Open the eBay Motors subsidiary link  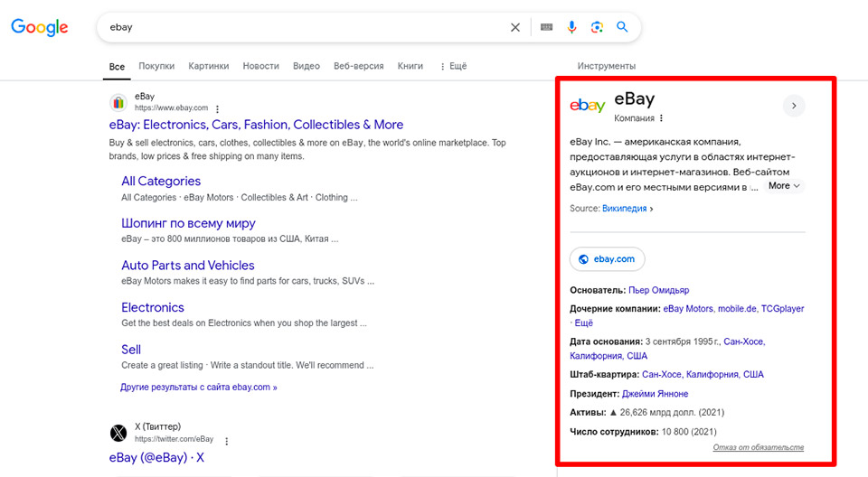click(688, 309)
